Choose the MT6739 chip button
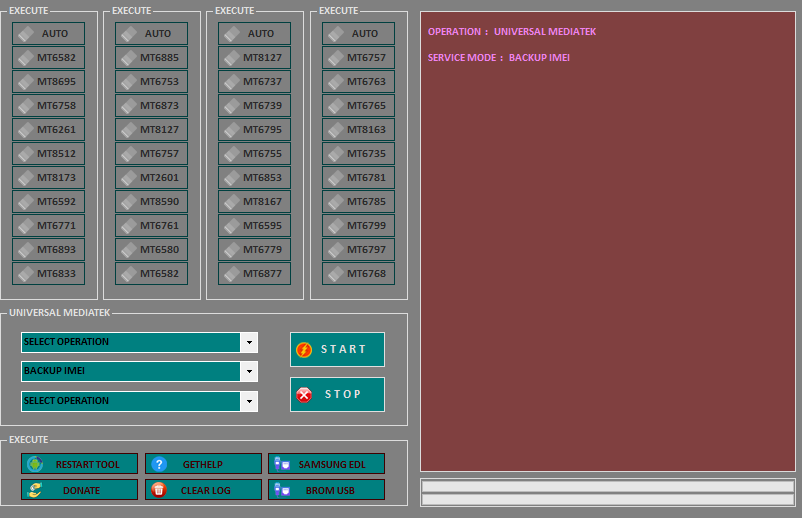 254,105
